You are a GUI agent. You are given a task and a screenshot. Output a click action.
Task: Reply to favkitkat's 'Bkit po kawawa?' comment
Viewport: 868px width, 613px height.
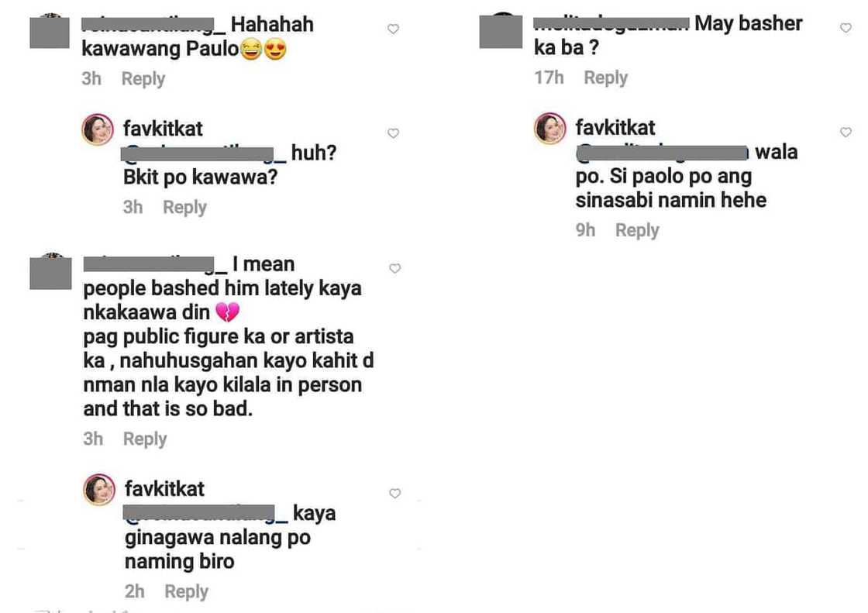(x=185, y=207)
